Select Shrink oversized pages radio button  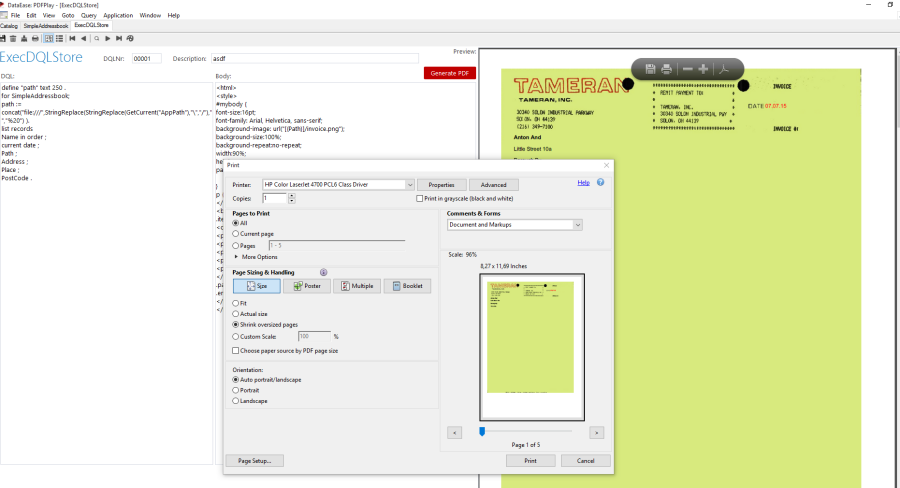tap(235, 324)
